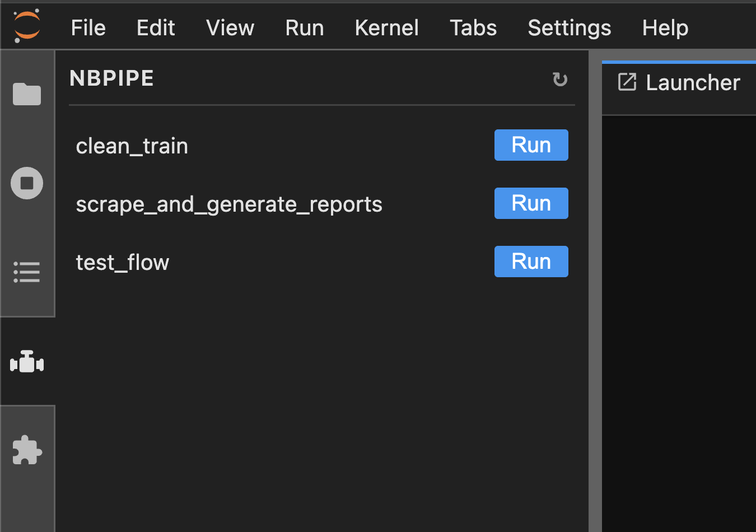This screenshot has width=756, height=532.
Task: Open the Run menu
Action: [305, 27]
